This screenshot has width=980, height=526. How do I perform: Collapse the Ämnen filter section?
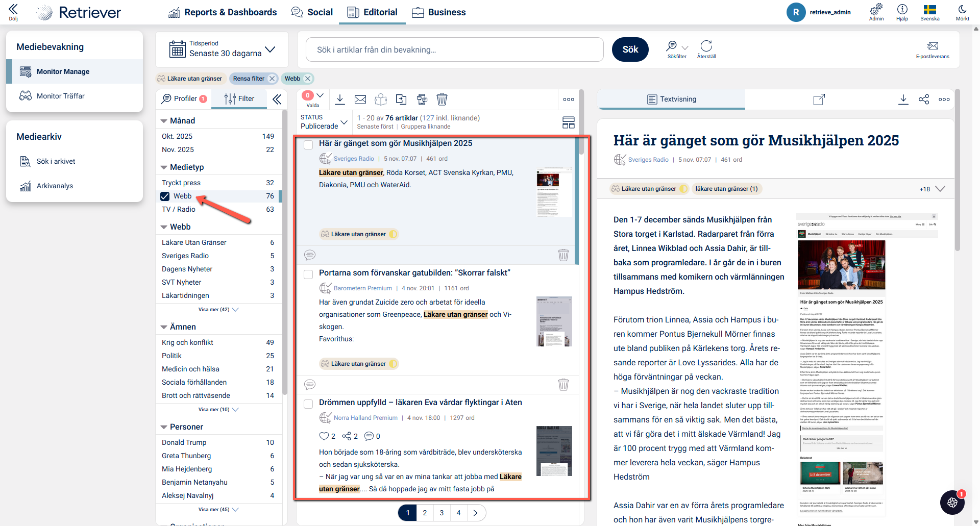click(x=164, y=327)
